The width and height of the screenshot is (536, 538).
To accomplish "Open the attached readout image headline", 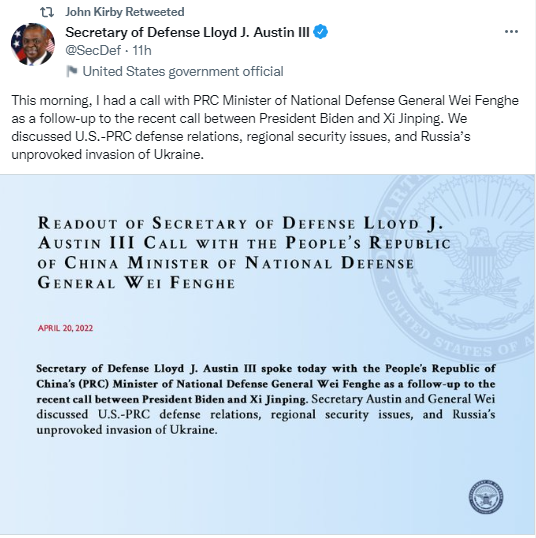I will coord(244,253).
